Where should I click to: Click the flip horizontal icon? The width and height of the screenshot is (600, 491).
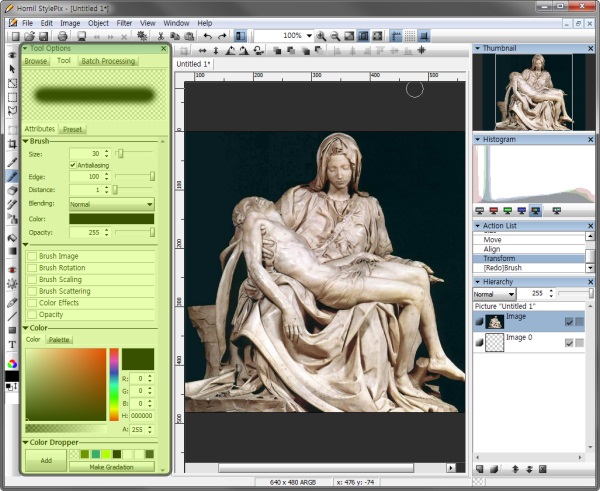pos(202,51)
